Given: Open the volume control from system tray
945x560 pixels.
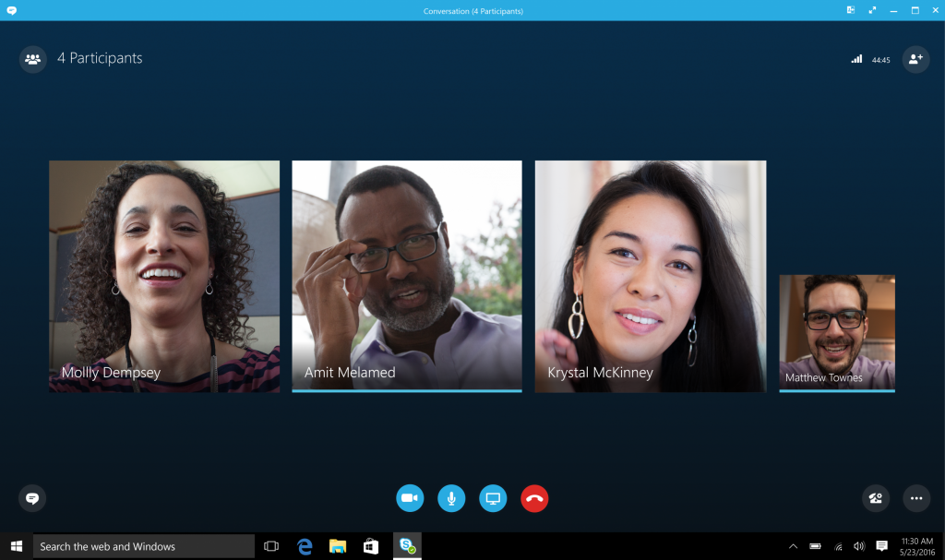Looking at the screenshot, I should pos(861,545).
